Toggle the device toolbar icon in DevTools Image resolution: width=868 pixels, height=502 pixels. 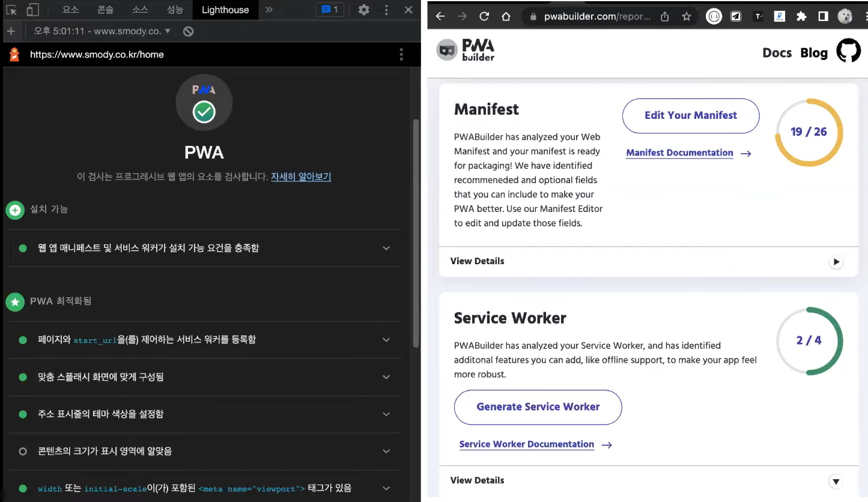click(x=32, y=10)
